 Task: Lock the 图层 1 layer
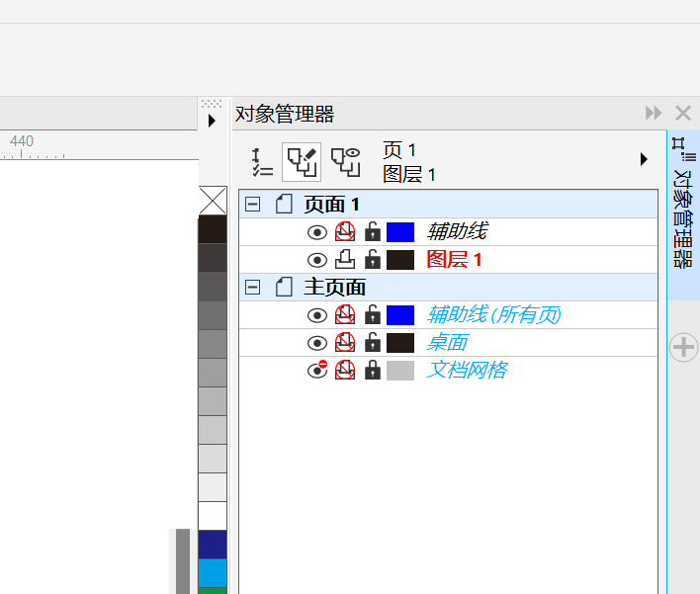(373, 260)
